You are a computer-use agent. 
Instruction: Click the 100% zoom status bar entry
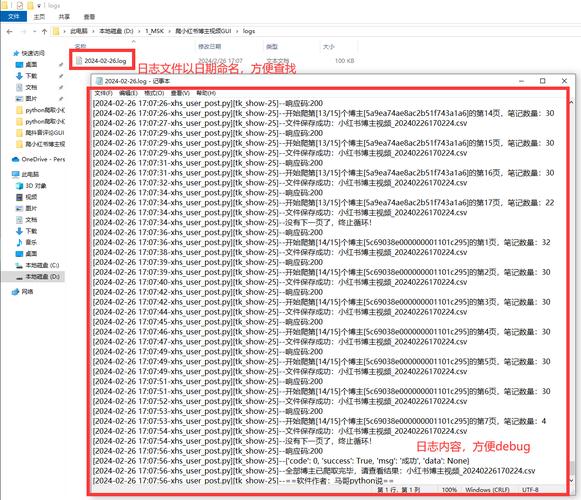449,490
